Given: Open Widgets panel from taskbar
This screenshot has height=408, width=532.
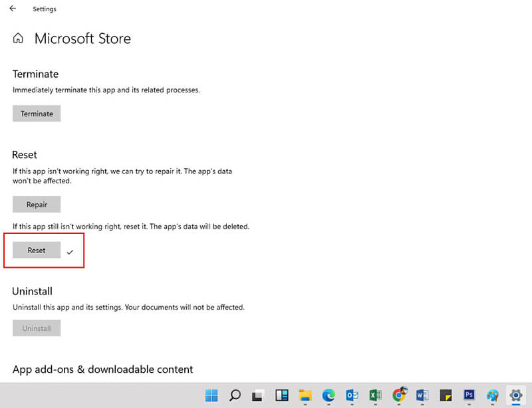Looking at the screenshot, I should click(x=281, y=395).
